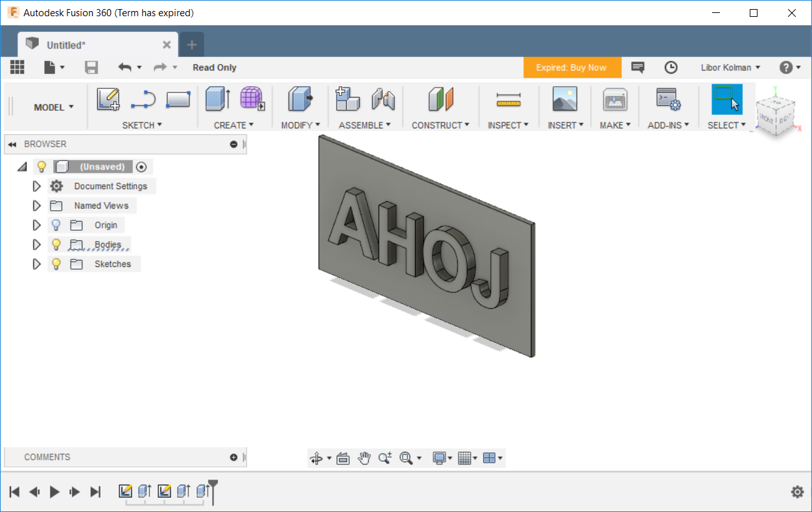Click the New Component assemble icon
Viewport: 812px width, 512px height.
(348, 99)
